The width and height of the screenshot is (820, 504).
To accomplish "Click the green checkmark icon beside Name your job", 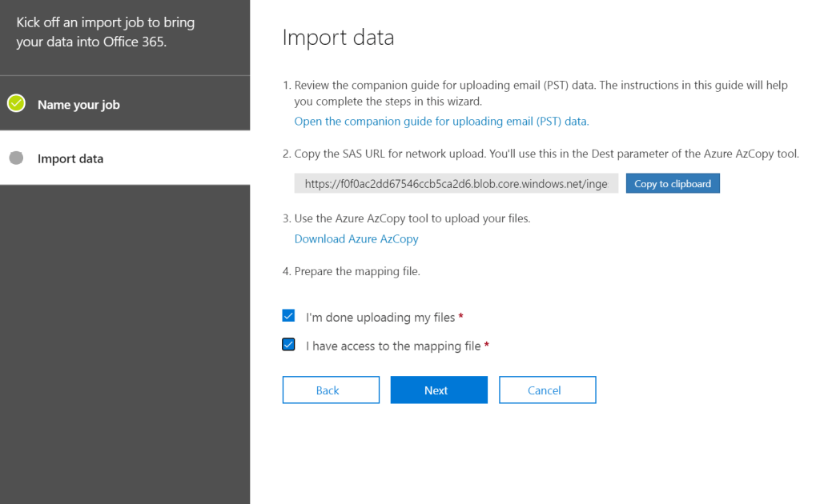I will click(16, 104).
